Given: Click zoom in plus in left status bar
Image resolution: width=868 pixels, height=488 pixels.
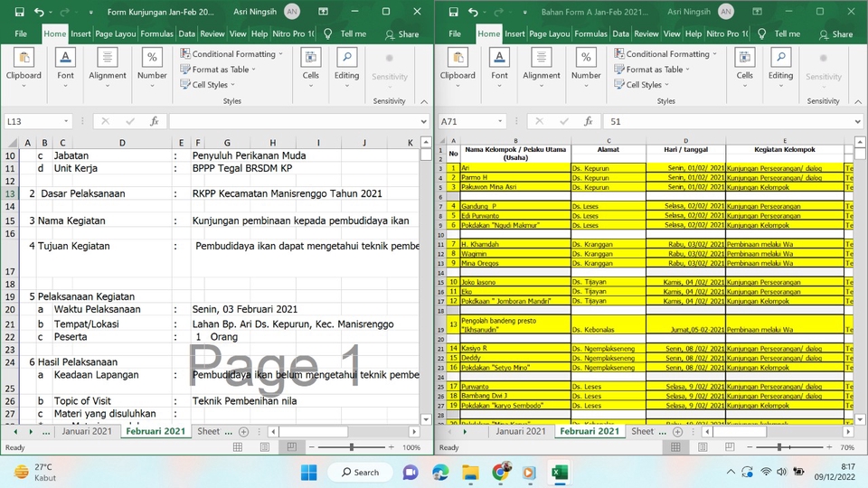Looking at the screenshot, I should coord(392,447).
